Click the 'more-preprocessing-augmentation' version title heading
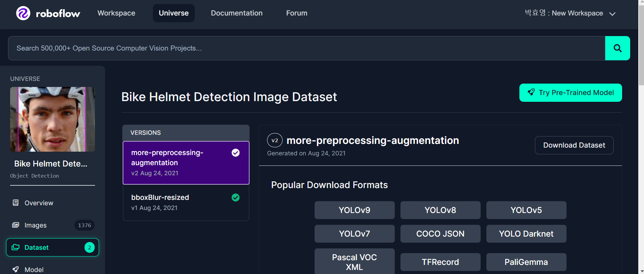The width and height of the screenshot is (644, 274). point(373,141)
